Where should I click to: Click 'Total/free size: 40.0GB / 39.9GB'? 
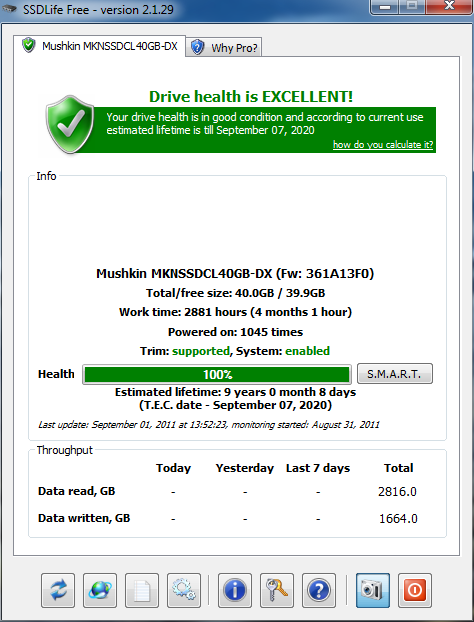pos(235,293)
